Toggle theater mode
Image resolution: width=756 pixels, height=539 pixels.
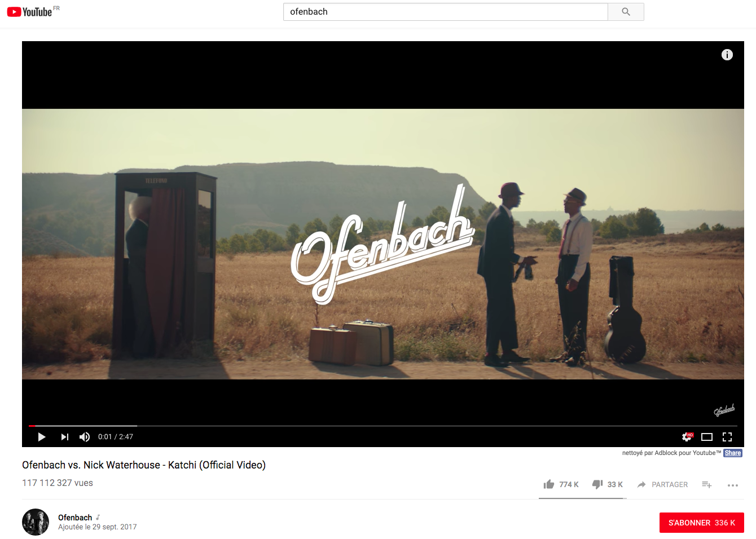click(x=707, y=437)
